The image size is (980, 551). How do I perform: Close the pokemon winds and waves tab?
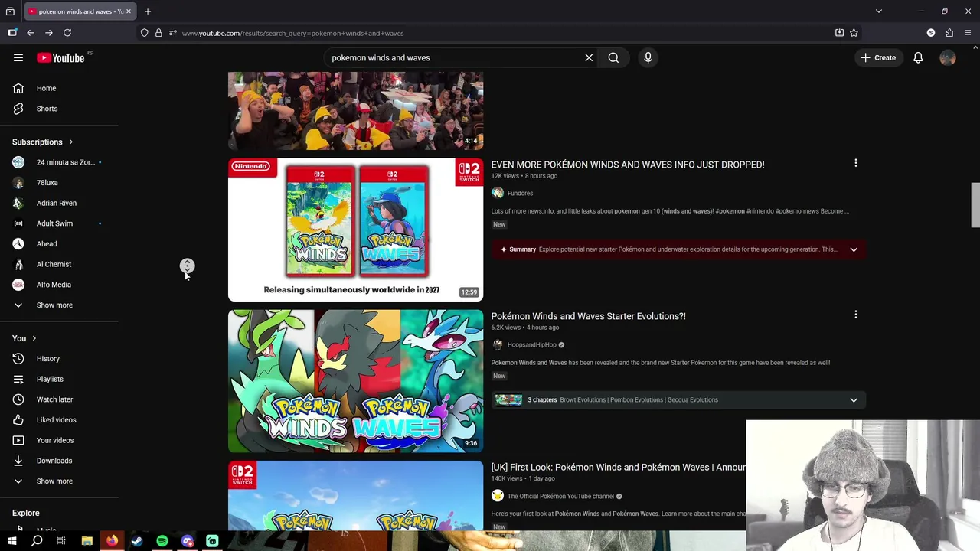pyautogui.click(x=129, y=11)
